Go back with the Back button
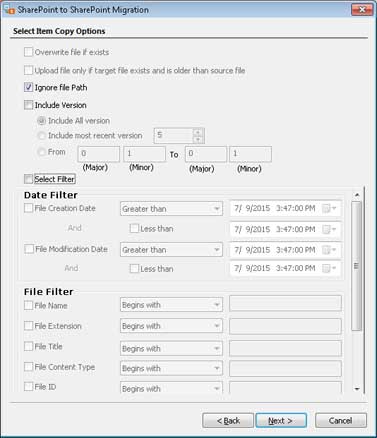Screen dimensions: 377x438 pos(228,421)
